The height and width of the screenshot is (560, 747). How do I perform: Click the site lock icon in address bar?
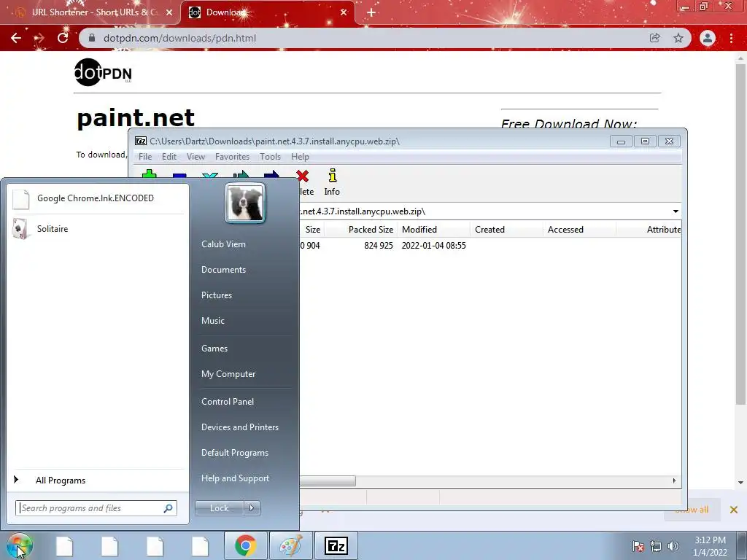coord(92,38)
